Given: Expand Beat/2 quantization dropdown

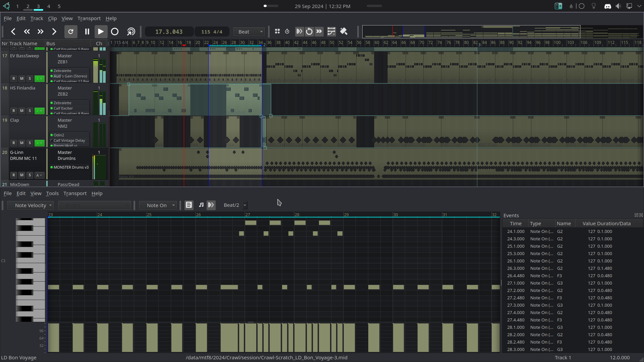Looking at the screenshot, I should (245, 205).
